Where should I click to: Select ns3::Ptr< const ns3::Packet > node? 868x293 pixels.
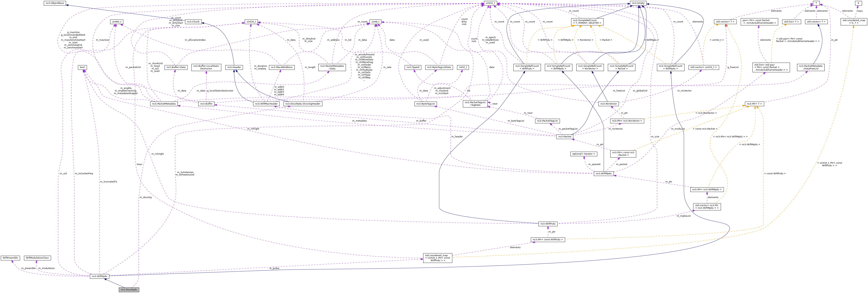[623, 154]
